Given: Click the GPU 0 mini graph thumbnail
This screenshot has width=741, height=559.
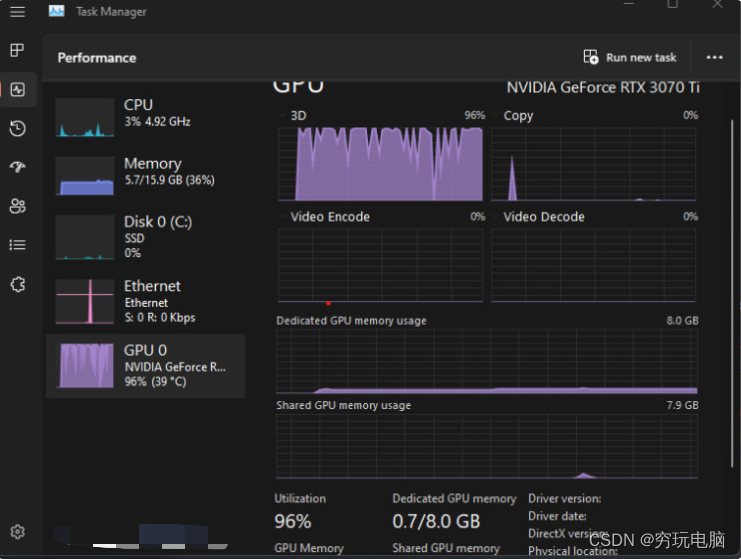Looking at the screenshot, I should [x=86, y=365].
